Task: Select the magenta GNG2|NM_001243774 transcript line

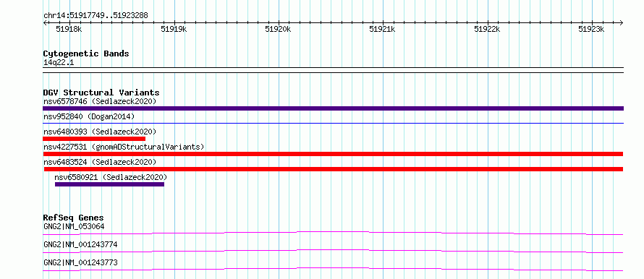Action: [333, 251]
